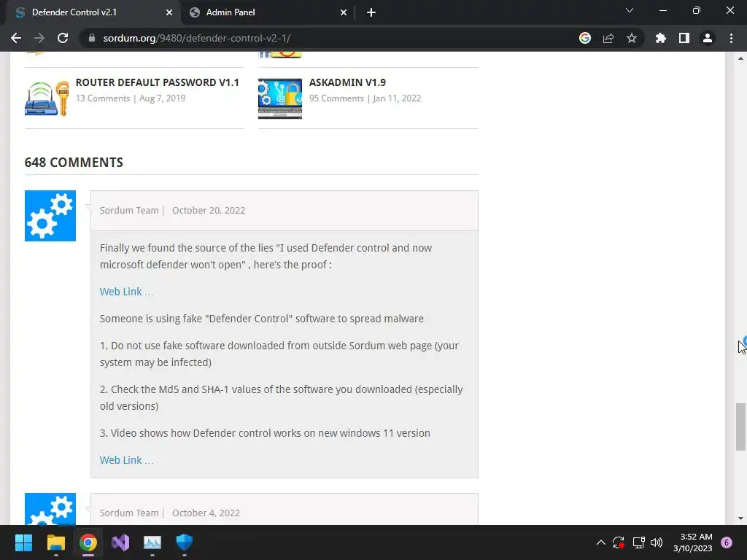Click the scrollbar up arrow
Screen dimensions: 747x560
740,58
